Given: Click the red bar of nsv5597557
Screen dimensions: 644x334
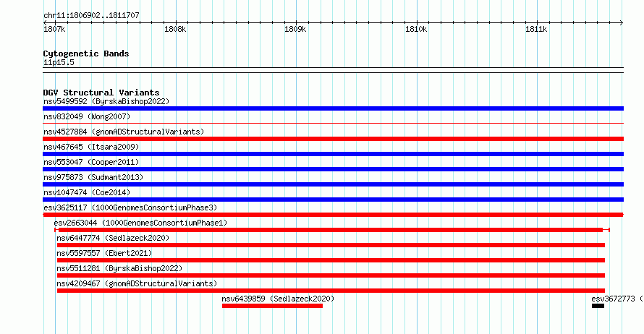Looking at the screenshot, I should (x=331, y=260).
